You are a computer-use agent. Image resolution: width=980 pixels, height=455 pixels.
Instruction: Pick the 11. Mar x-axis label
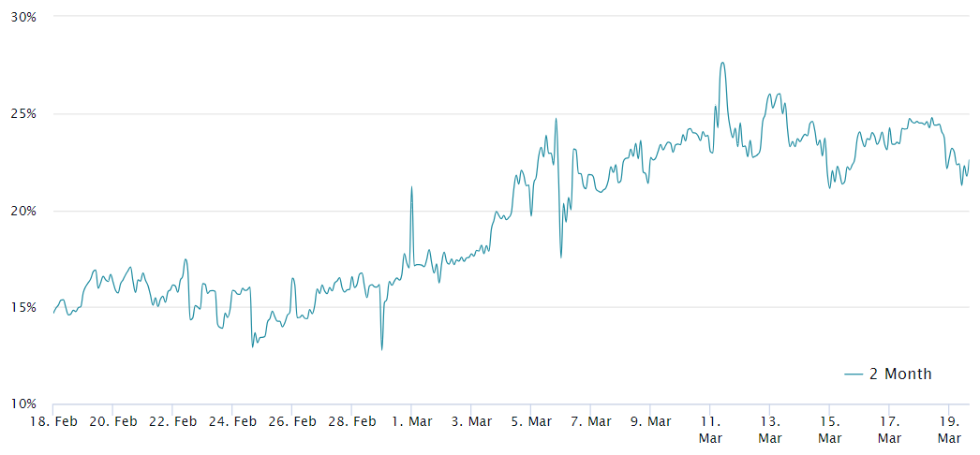click(x=709, y=429)
